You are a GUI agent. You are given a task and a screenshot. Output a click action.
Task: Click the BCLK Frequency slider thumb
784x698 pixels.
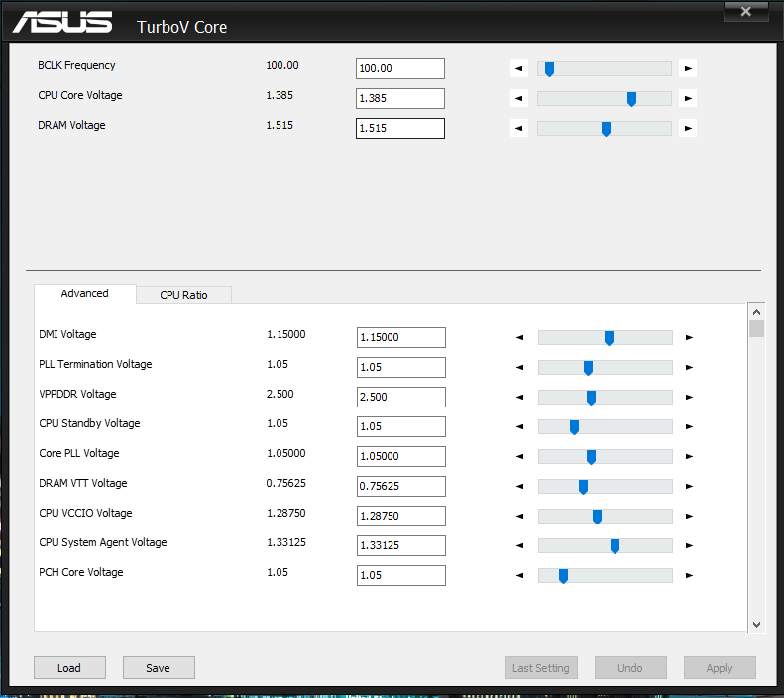pos(549,69)
